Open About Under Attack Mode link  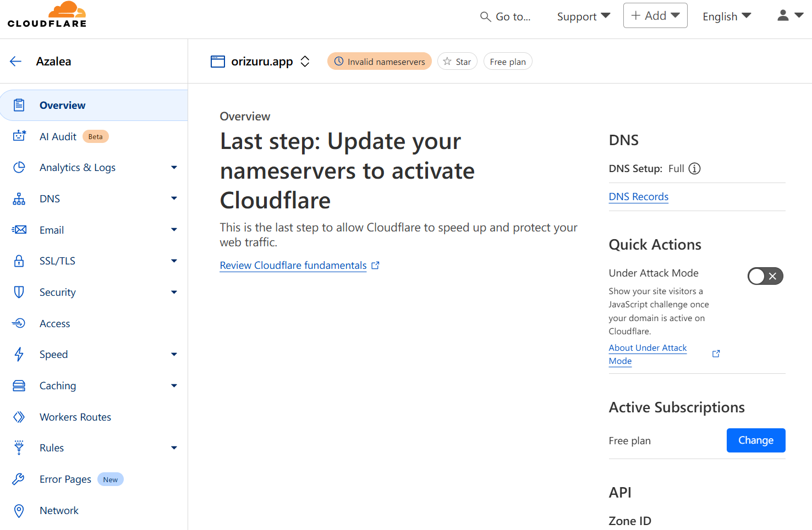(648, 355)
